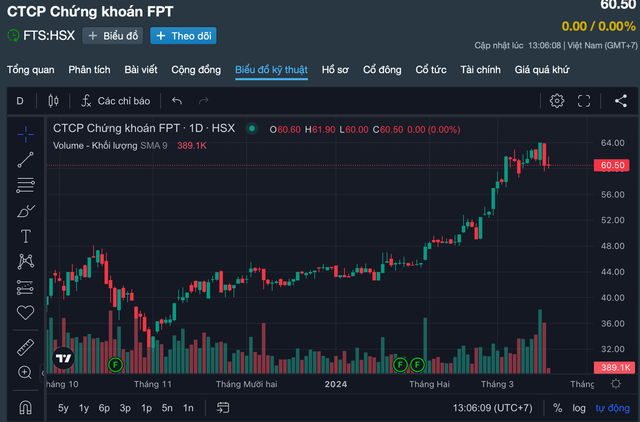Viewport: 640px width, 422px height.
Task: Select the trend line drawing tool
Action: [26, 158]
